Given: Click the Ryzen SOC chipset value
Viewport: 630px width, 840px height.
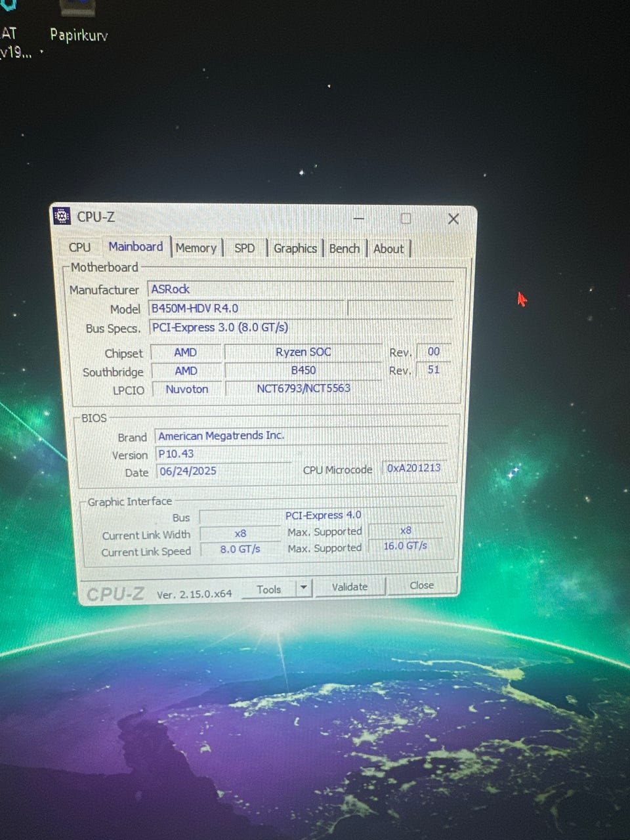Looking at the screenshot, I should pos(303,352).
